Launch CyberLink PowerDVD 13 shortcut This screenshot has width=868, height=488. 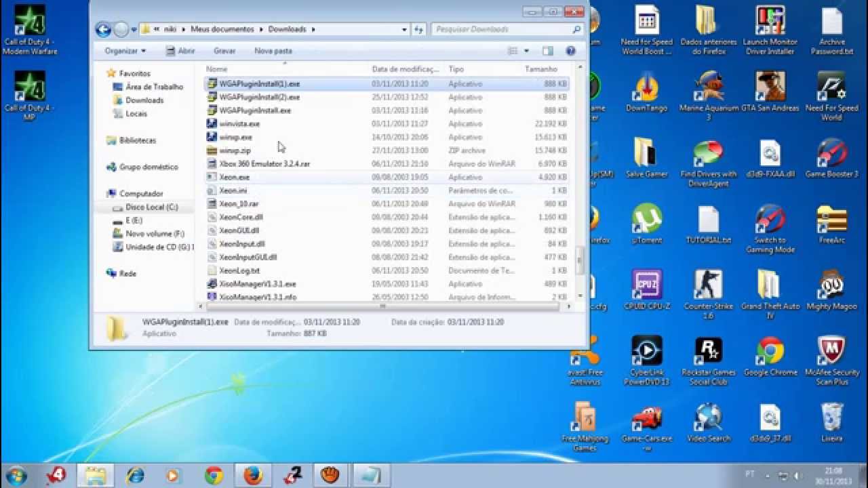coord(647,361)
